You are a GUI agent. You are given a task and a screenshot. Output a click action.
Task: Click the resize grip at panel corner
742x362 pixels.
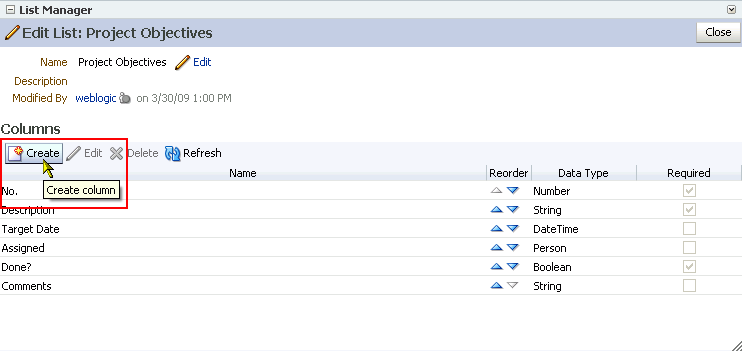pyautogui.click(x=736, y=346)
